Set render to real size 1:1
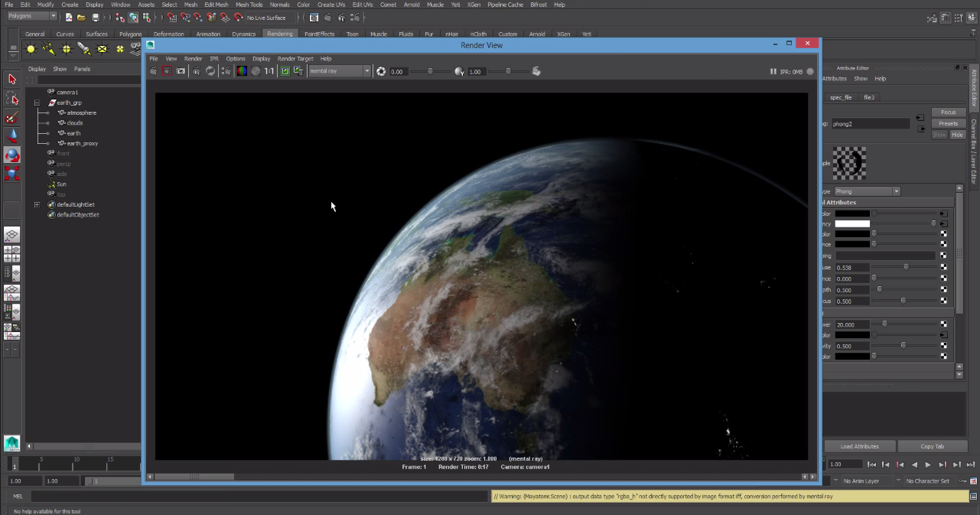Viewport: 980px width, 515px height. [269, 71]
